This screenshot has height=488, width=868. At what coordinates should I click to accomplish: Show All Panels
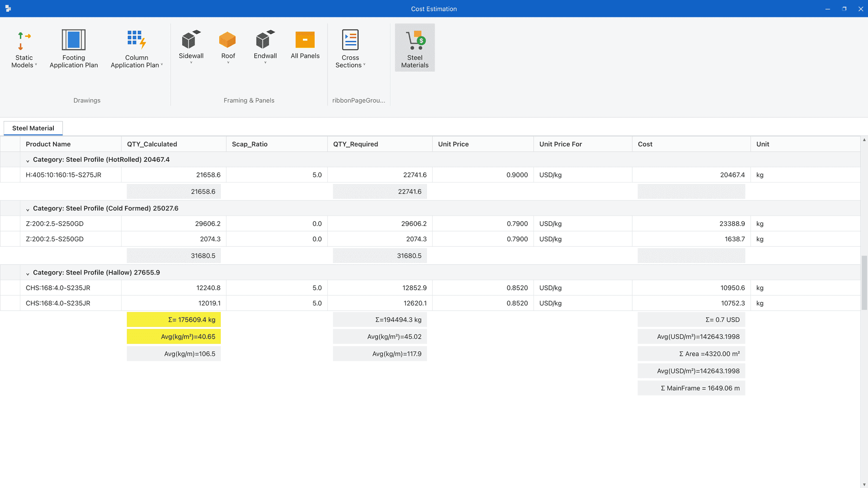click(305, 45)
